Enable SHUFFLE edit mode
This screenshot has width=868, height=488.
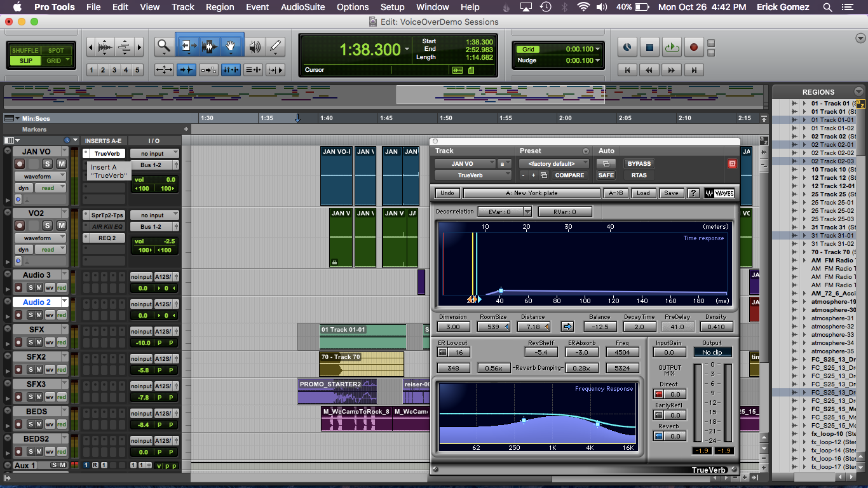(x=25, y=50)
